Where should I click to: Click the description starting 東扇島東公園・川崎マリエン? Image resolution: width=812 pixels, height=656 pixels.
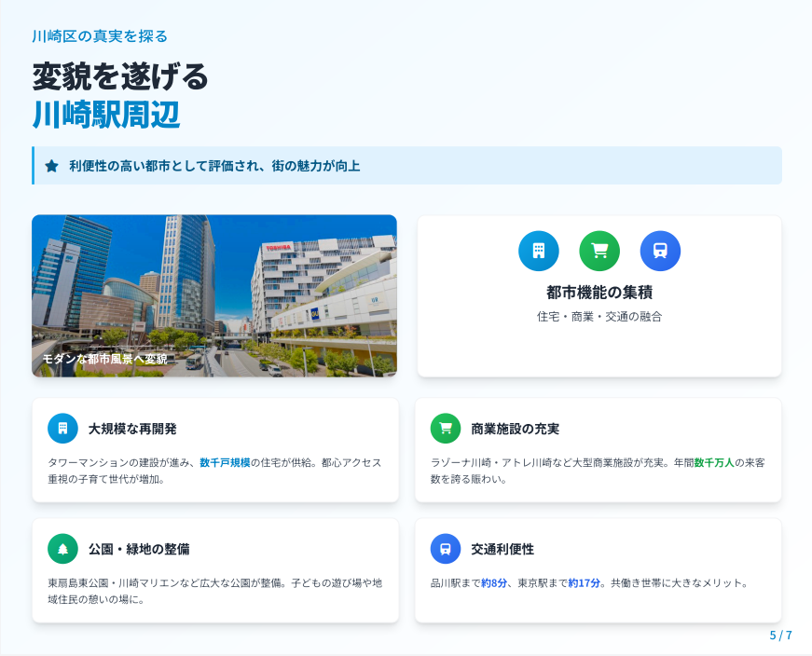(215, 592)
